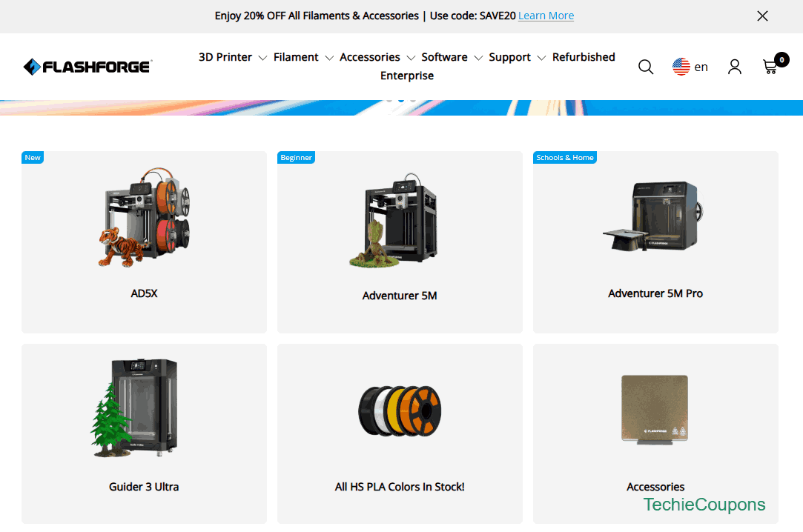
Task: Select the active blue carousel dot
Action: point(401,100)
